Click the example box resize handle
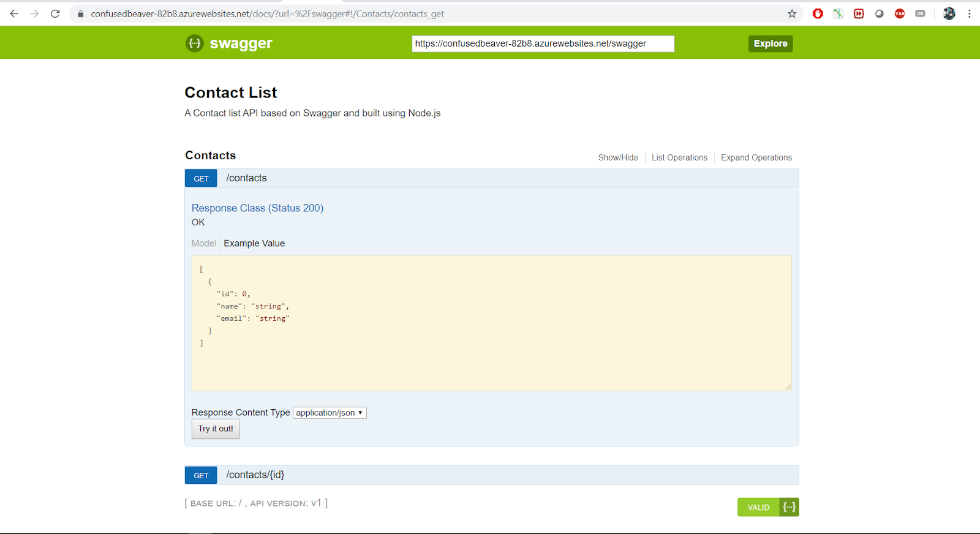Image resolution: width=980 pixels, height=534 pixels. click(x=788, y=387)
